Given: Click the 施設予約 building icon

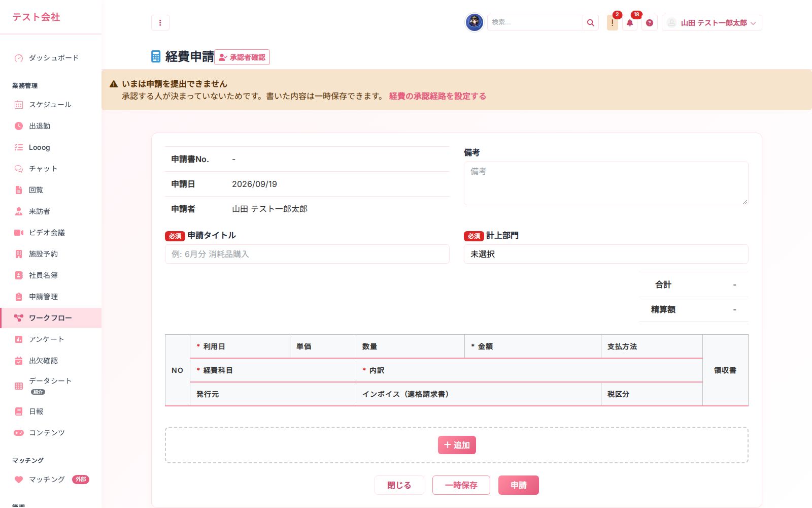Looking at the screenshot, I should (19, 254).
